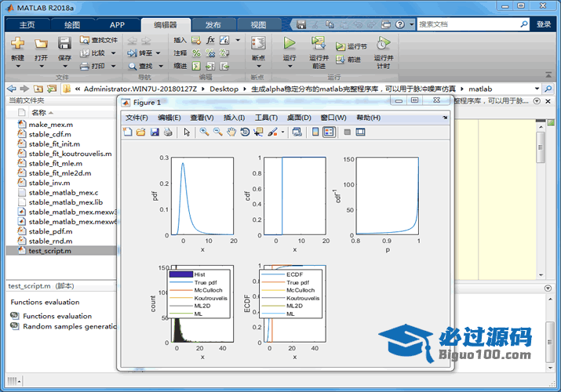Select the Zoom In tool in Figure 1

[204, 132]
